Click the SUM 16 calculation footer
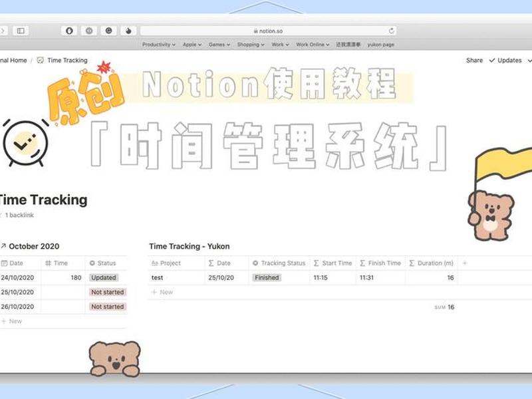This screenshot has width=532, height=399. coord(444,307)
